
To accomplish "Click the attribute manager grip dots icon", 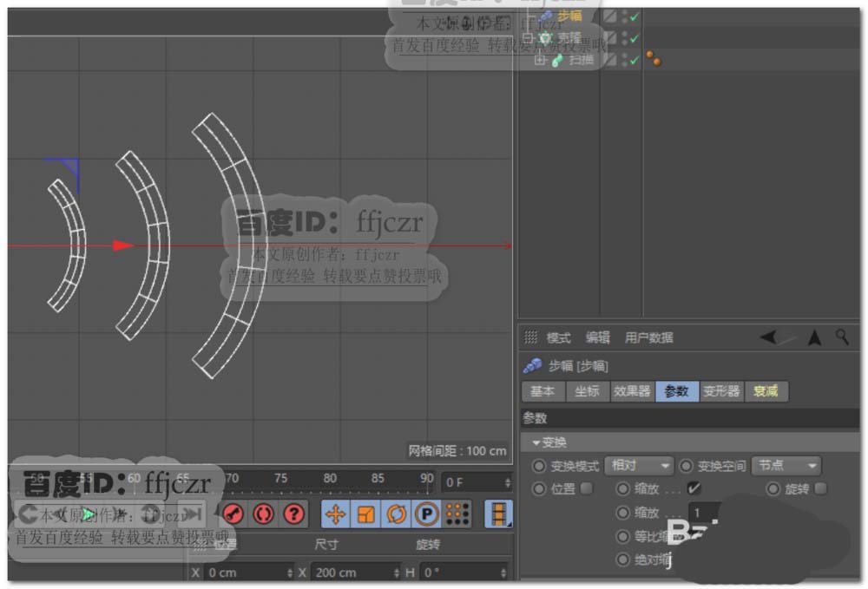I will pyautogui.click(x=530, y=337).
